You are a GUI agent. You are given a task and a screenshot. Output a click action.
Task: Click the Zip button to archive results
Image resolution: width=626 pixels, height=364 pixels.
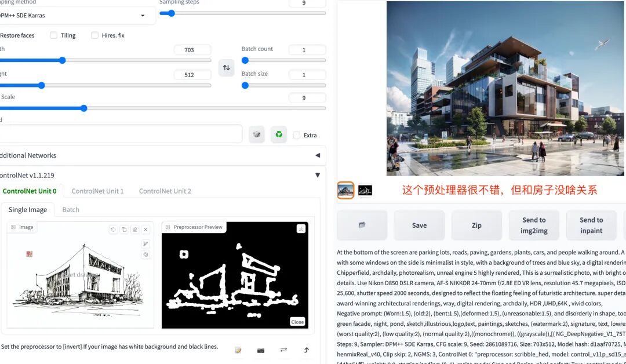click(x=476, y=225)
